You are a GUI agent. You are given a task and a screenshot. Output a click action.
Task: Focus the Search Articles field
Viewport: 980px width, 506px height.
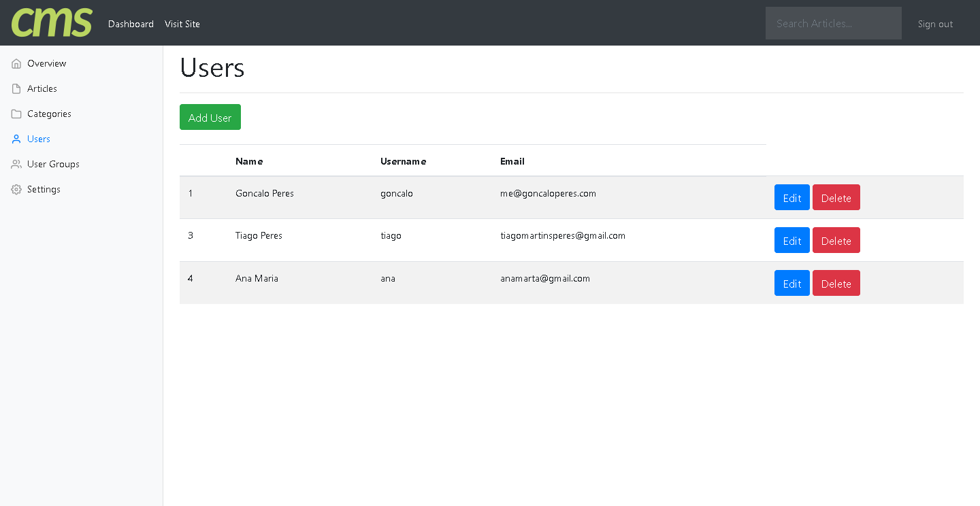pyautogui.click(x=833, y=23)
